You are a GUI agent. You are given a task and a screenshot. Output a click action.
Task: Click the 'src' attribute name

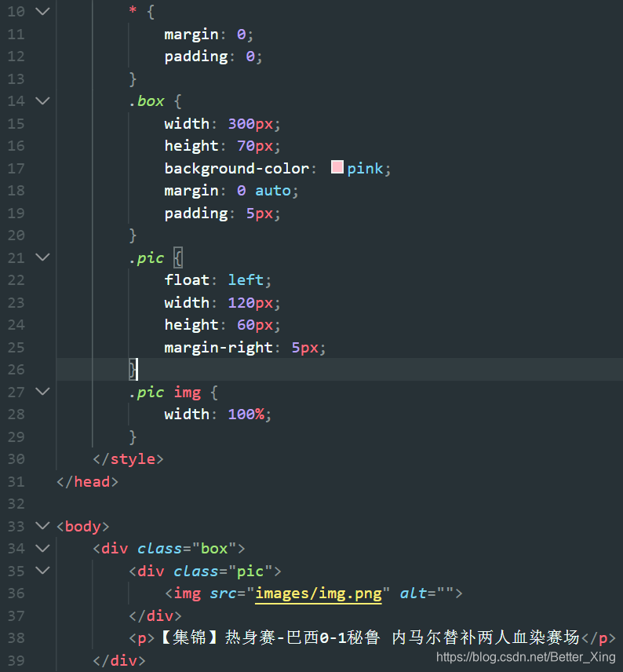223,593
